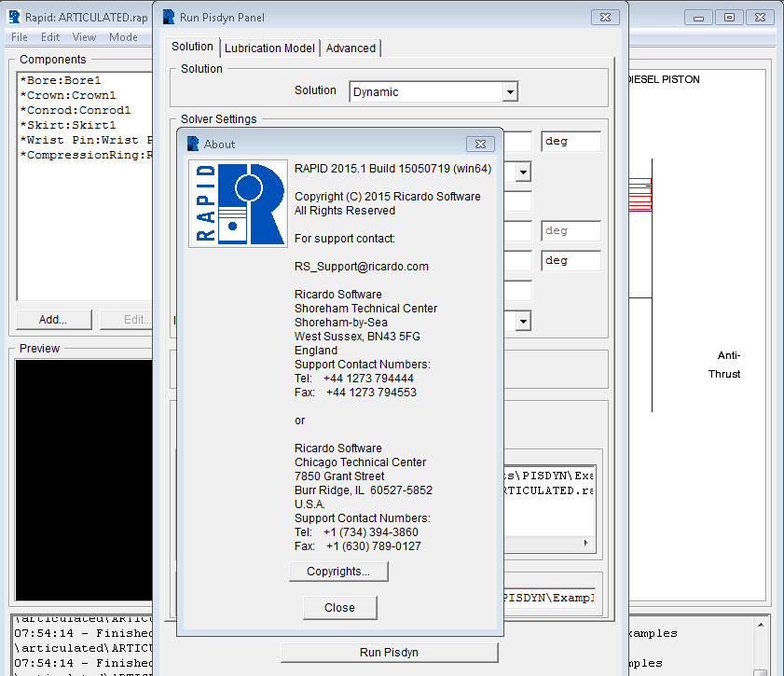
Task: Click the Add... button under Components
Action: click(x=53, y=320)
